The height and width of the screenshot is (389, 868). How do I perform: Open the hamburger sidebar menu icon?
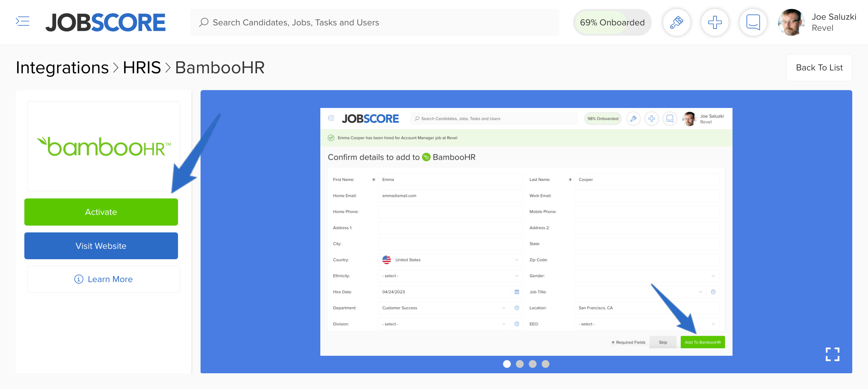(x=23, y=22)
